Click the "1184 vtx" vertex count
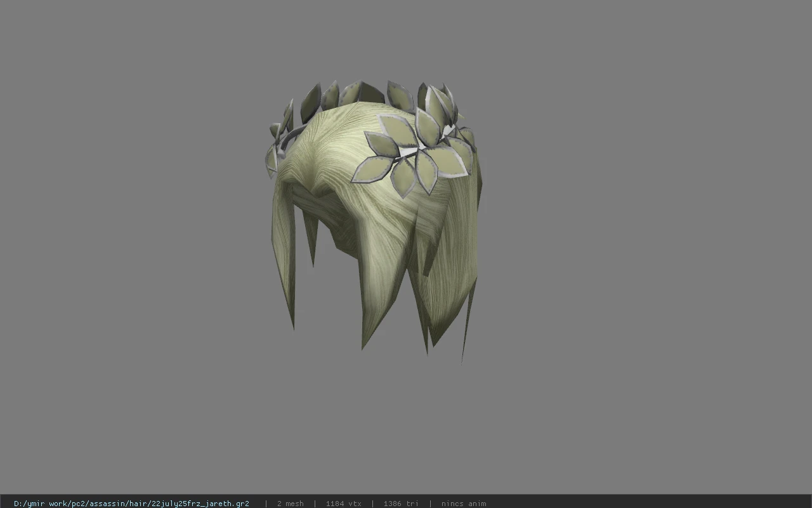 click(343, 504)
